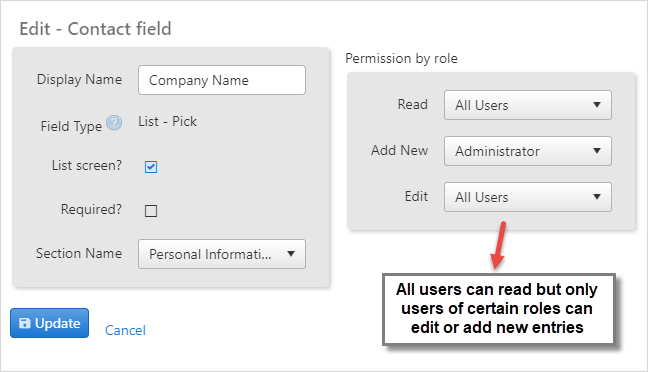The image size is (648, 372).
Task: Open the Edit permission dropdown
Action: coord(528,197)
